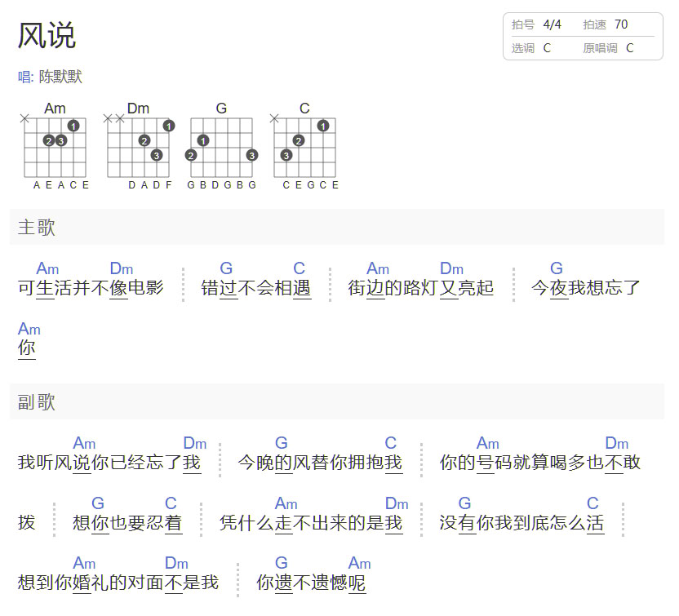The width and height of the screenshot is (679, 616).
Task: Click C chord above 拥抱我
Action: [391, 443]
